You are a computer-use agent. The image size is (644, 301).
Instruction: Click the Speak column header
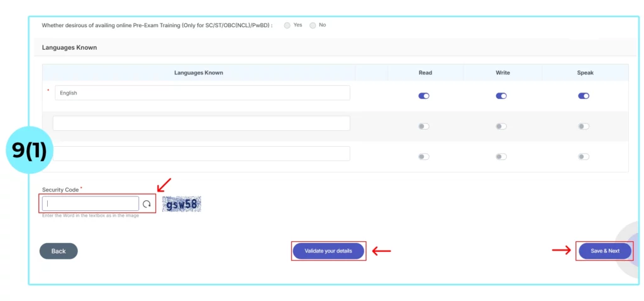tap(586, 73)
